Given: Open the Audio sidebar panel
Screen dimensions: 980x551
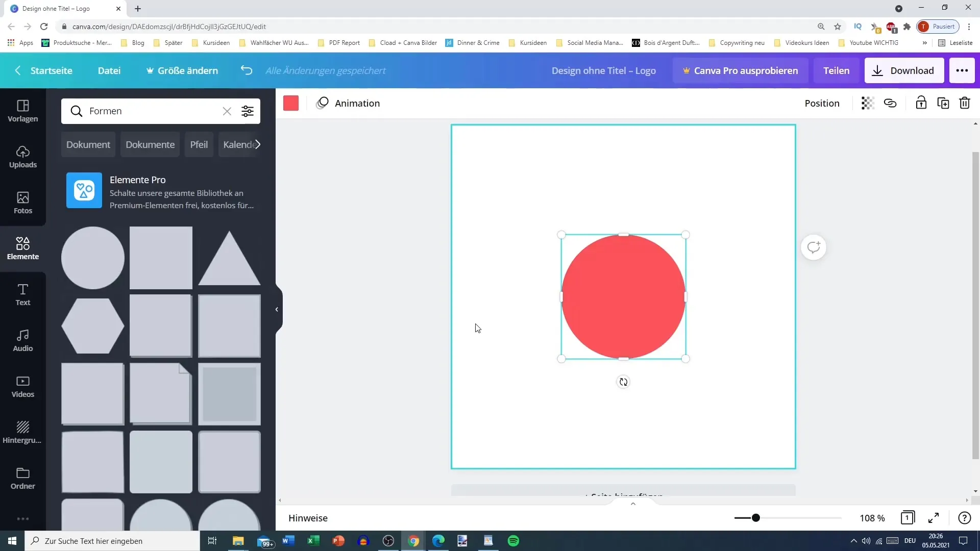Looking at the screenshot, I should pos(22,340).
